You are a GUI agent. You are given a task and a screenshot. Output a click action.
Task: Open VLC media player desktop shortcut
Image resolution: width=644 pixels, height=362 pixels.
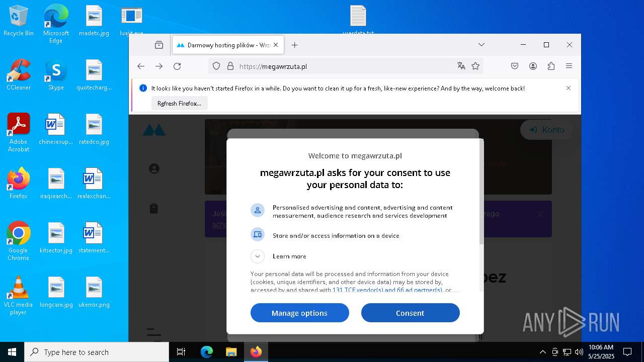coord(19,295)
